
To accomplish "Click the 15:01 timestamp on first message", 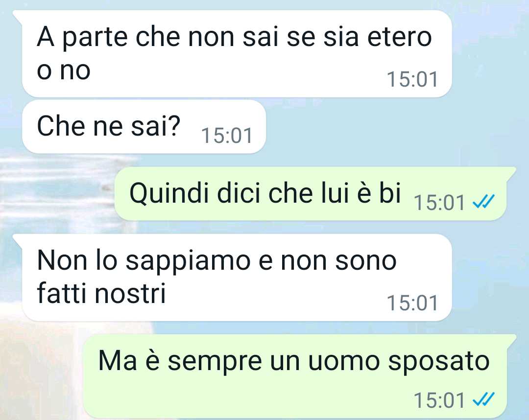I will [x=412, y=79].
